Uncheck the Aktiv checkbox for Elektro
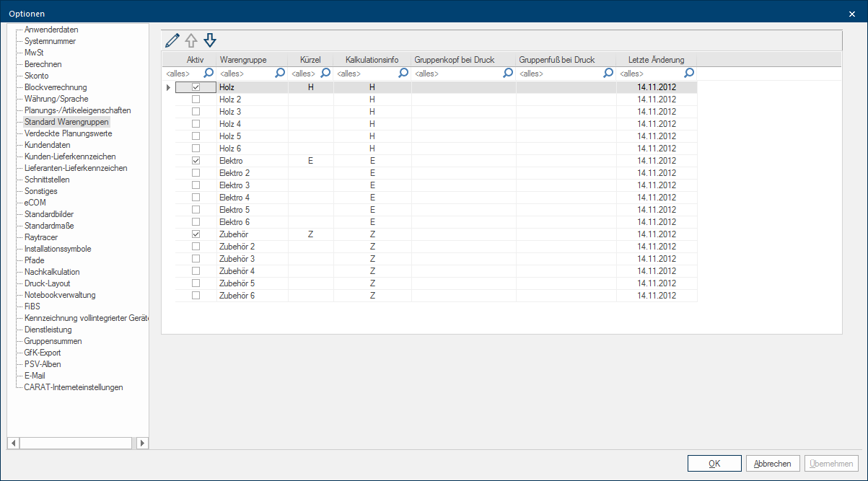This screenshot has height=481, width=868. coord(196,161)
